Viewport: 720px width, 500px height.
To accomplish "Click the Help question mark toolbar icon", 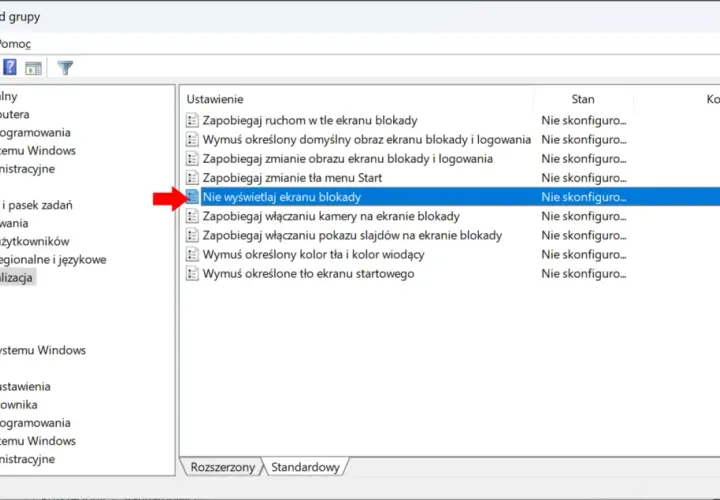I will [10, 67].
